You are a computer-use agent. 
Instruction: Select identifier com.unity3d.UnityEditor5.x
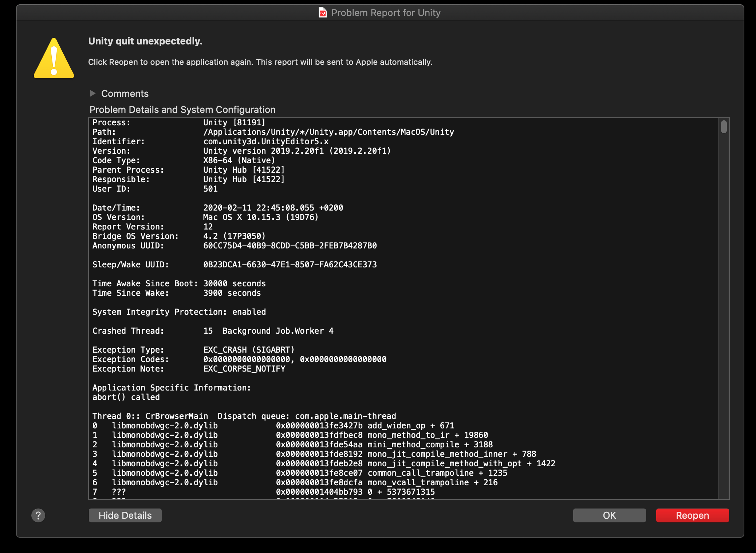[266, 141]
